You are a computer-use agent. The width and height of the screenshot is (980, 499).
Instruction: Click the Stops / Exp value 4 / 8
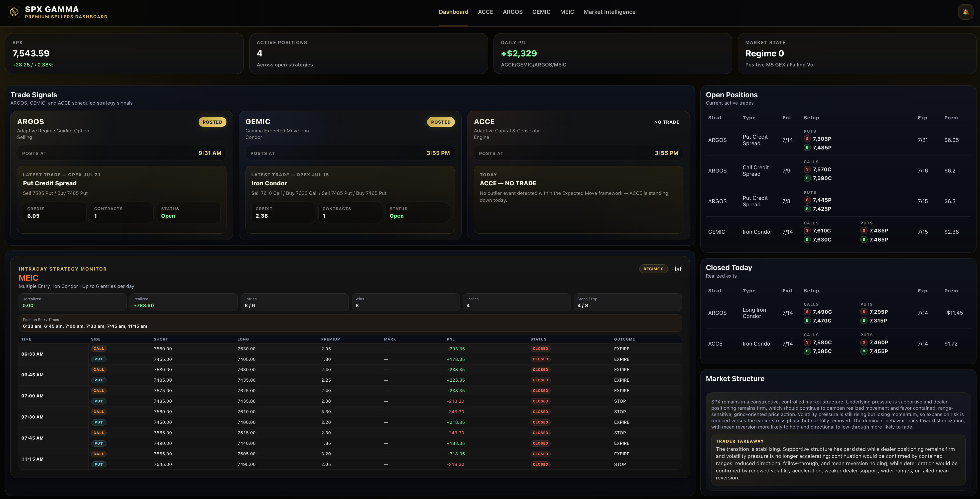pos(582,305)
